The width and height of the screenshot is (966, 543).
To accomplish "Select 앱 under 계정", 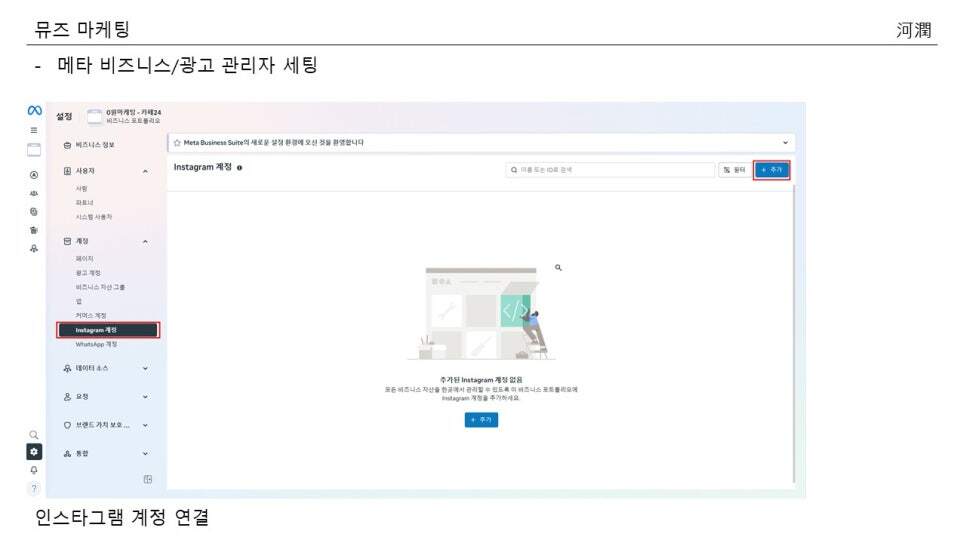I will pyautogui.click(x=78, y=301).
